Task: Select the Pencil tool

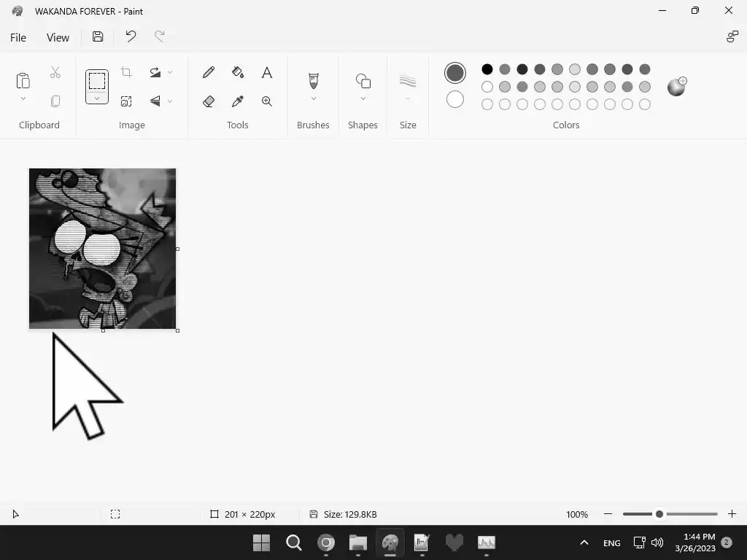Action: pyautogui.click(x=209, y=72)
